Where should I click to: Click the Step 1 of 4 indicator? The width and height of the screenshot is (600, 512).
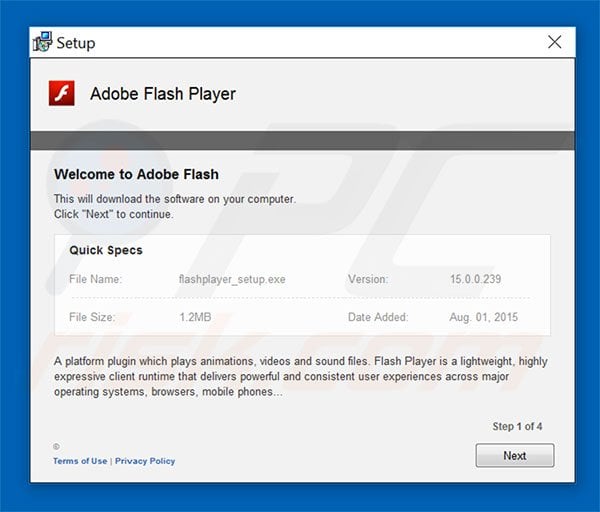pyautogui.click(x=517, y=426)
